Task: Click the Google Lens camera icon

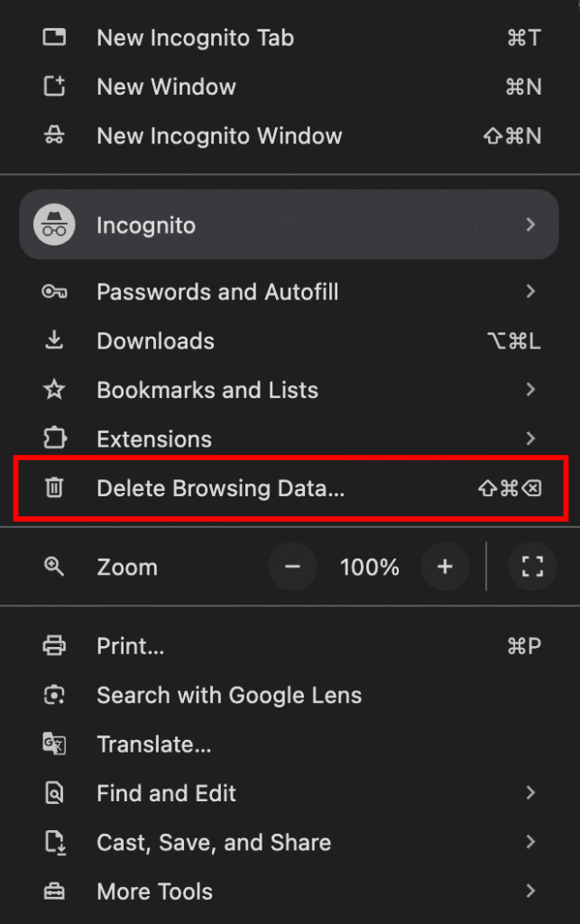Action: coord(54,695)
